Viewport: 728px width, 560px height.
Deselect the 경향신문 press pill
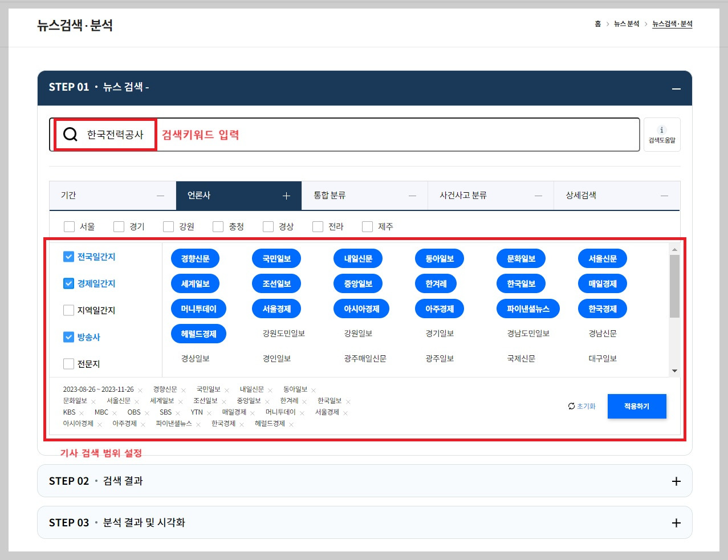pos(195,259)
